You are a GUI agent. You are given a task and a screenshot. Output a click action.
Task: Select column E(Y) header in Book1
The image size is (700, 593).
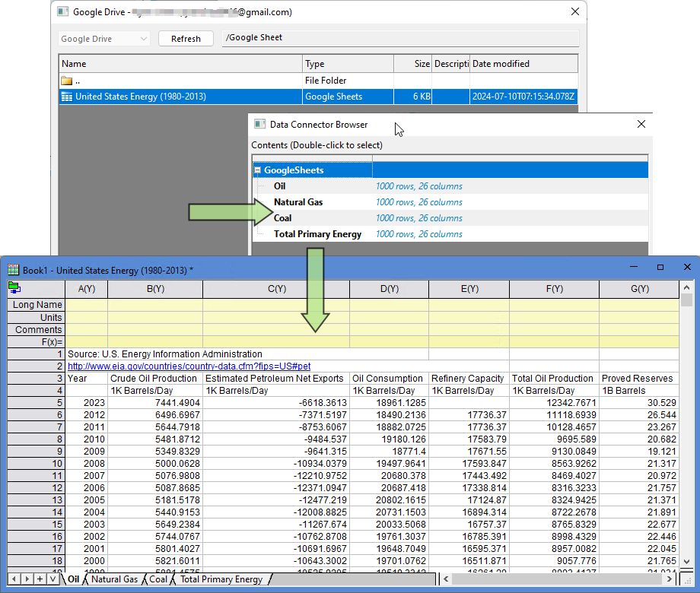click(469, 289)
